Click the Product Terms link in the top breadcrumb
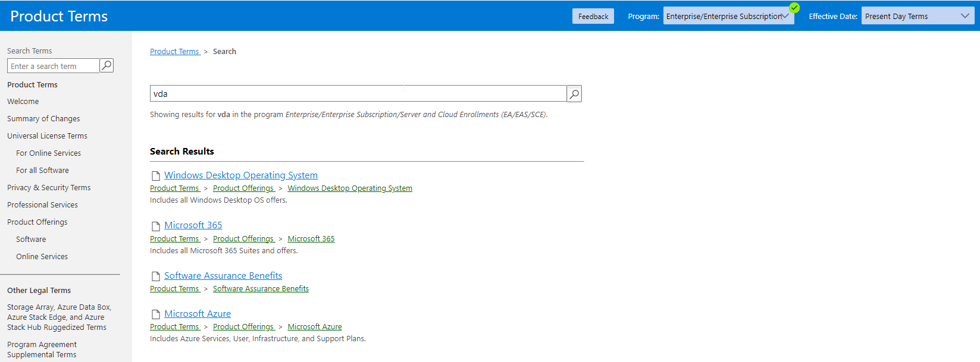 (x=174, y=52)
